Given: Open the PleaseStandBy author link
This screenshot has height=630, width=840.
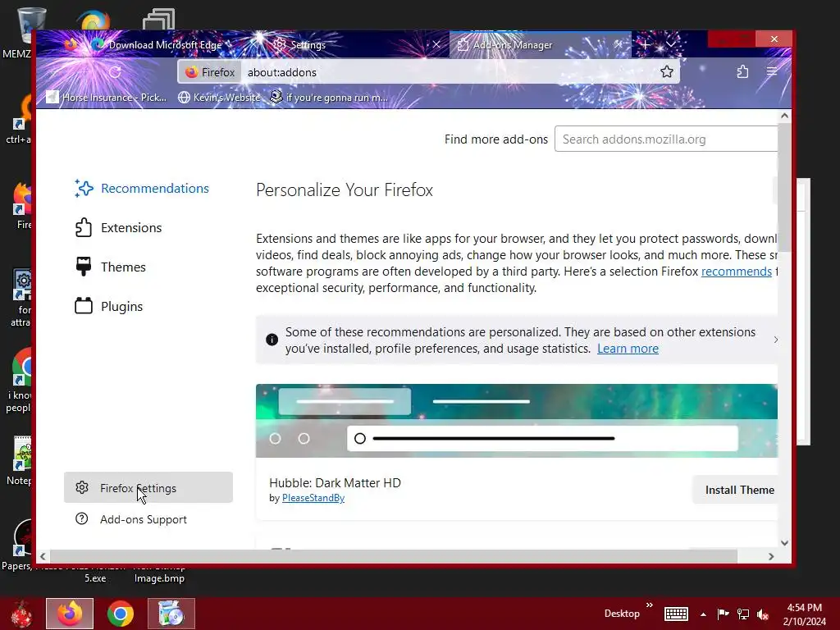Looking at the screenshot, I should point(313,498).
